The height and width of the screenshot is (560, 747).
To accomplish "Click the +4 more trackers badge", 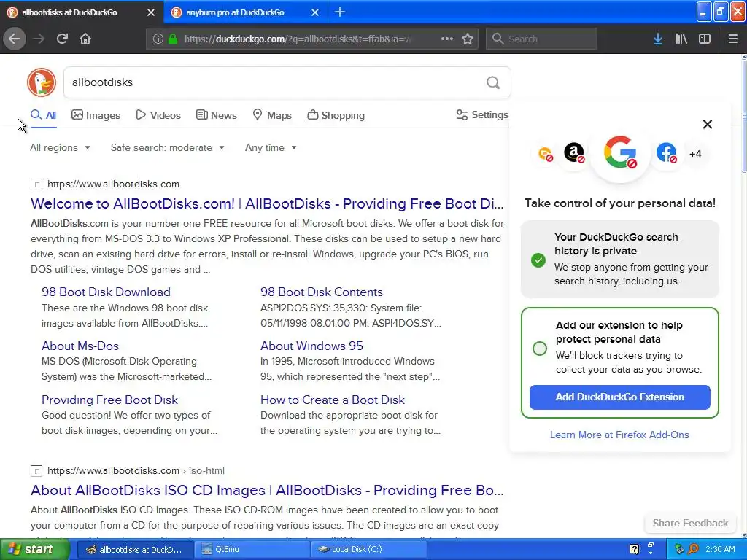I will click(x=695, y=154).
